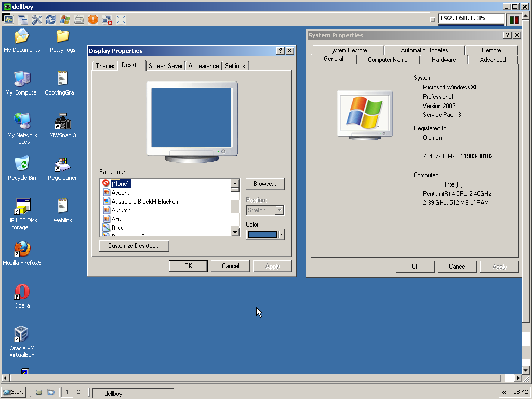Click Cancel in System Properties
The width and height of the screenshot is (532, 399).
pos(457,267)
